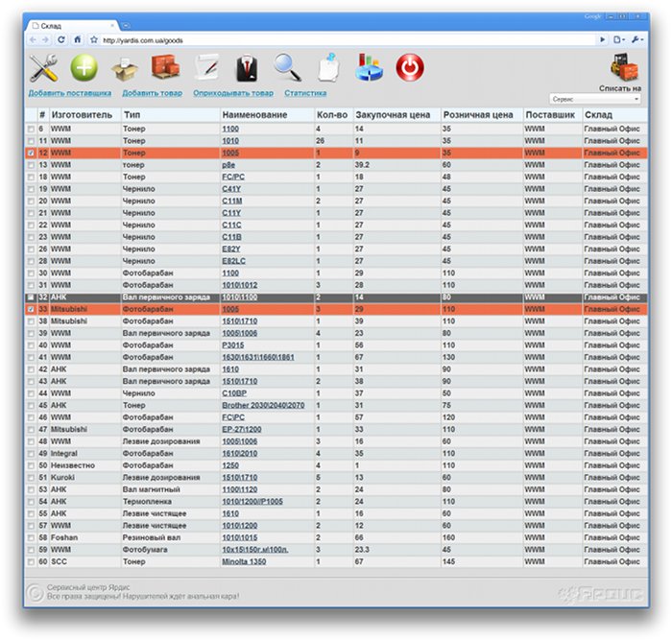672x641 pixels.
Task: Click the green plus add icon
Action: click(85, 68)
